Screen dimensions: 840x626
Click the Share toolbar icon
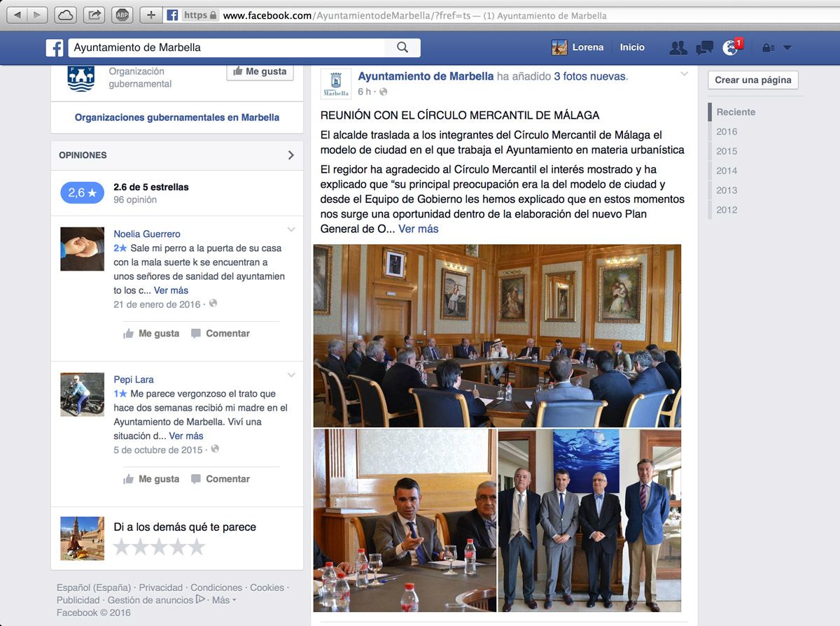[94, 15]
